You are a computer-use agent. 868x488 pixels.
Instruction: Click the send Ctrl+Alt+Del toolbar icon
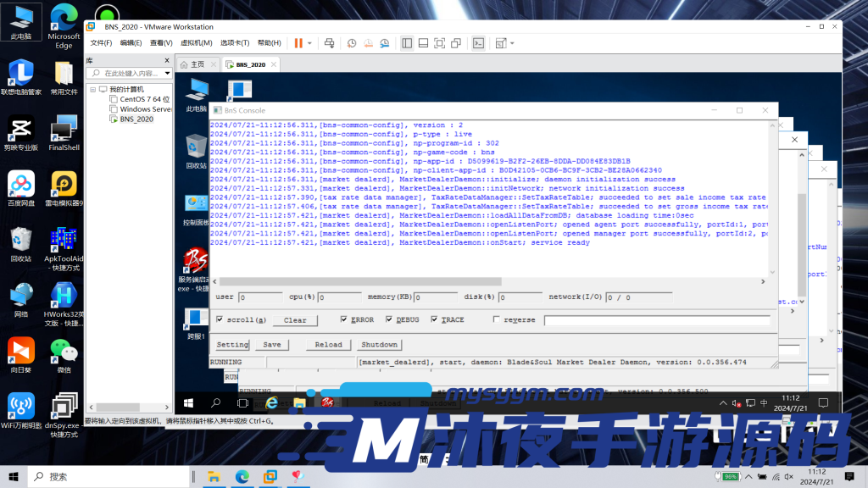click(x=329, y=43)
